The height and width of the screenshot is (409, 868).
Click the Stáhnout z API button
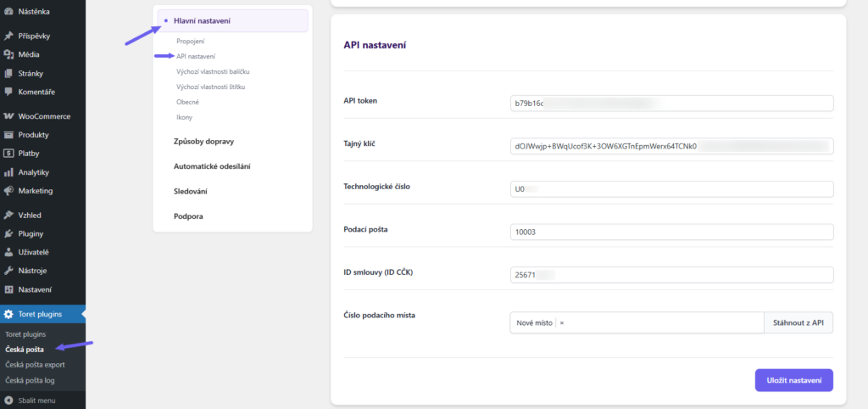coord(798,322)
